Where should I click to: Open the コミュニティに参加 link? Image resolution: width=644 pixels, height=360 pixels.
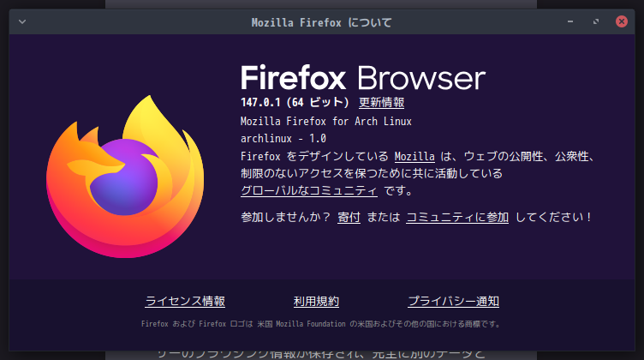457,217
